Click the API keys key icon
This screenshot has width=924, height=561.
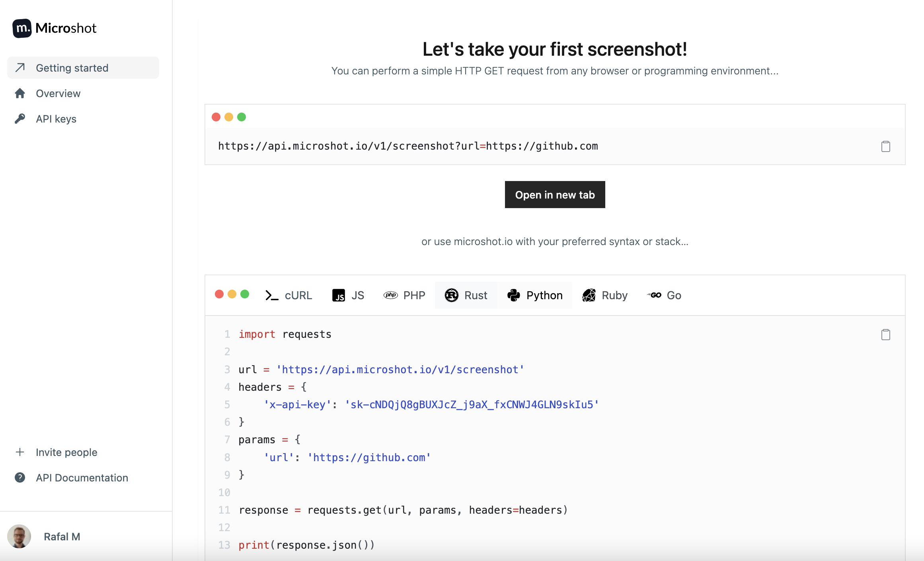click(x=20, y=119)
